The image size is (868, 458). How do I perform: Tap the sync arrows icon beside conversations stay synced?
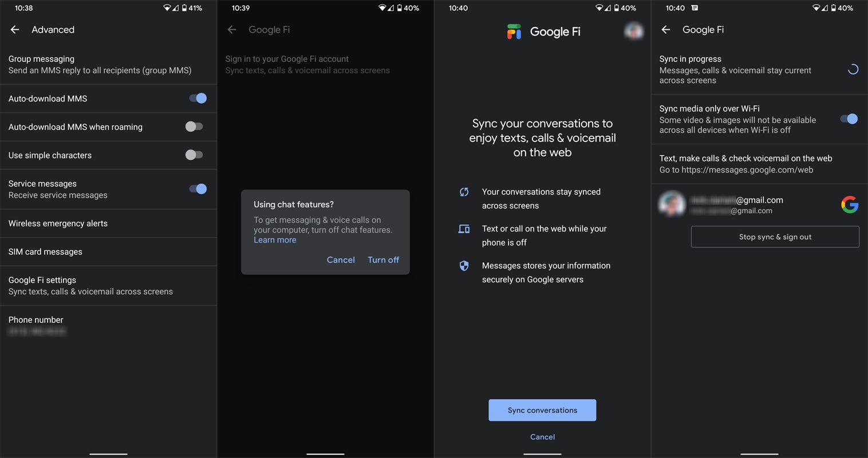tap(464, 192)
